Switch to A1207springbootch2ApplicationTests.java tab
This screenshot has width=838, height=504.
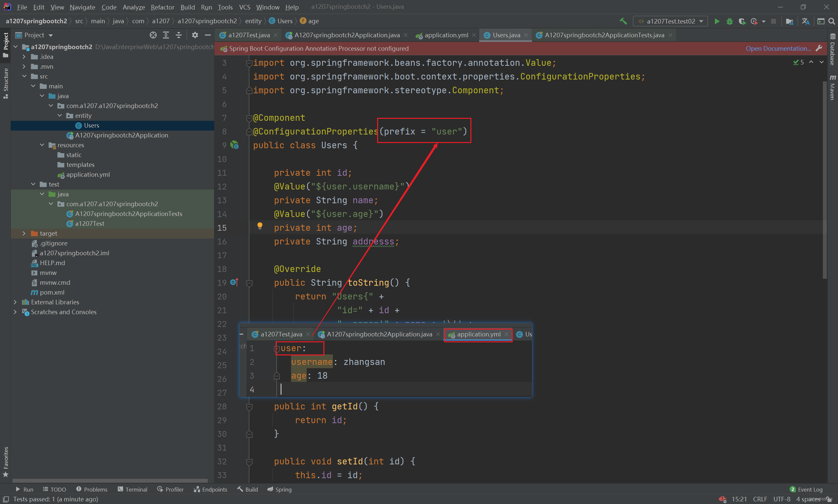click(604, 35)
